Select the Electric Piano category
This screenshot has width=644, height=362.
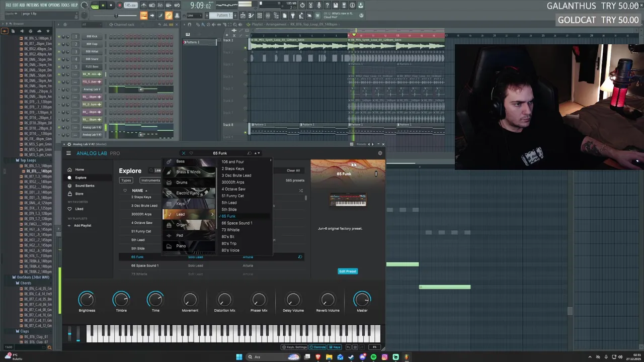(190, 193)
